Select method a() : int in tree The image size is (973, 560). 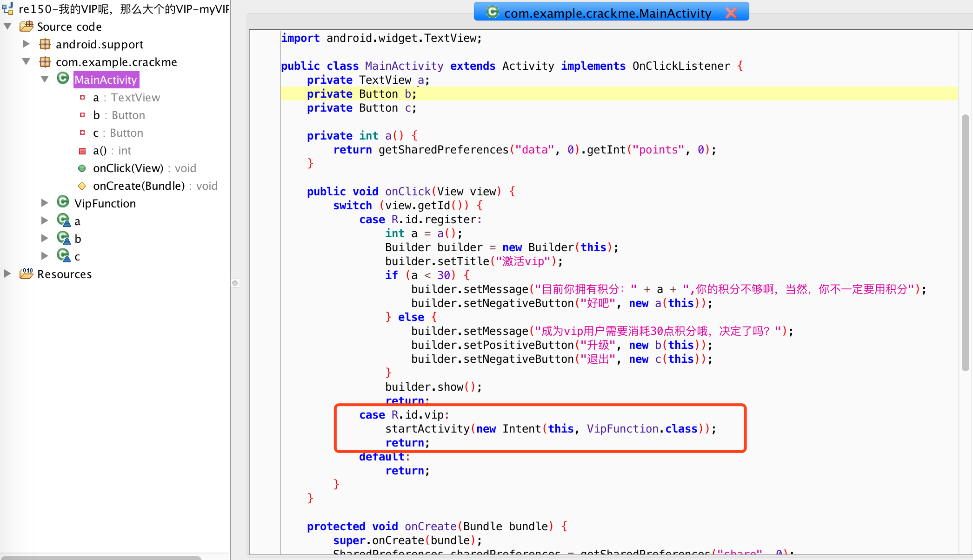pos(112,151)
